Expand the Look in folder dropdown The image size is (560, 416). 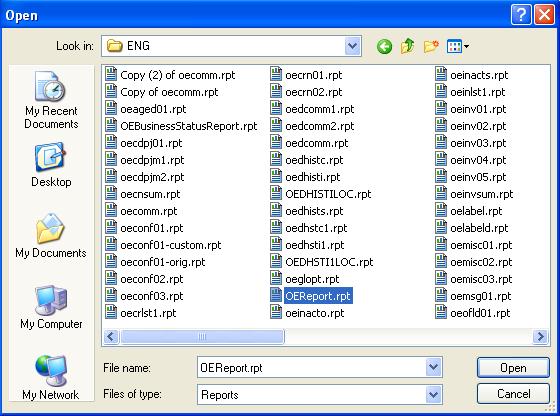tap(352, 46)
